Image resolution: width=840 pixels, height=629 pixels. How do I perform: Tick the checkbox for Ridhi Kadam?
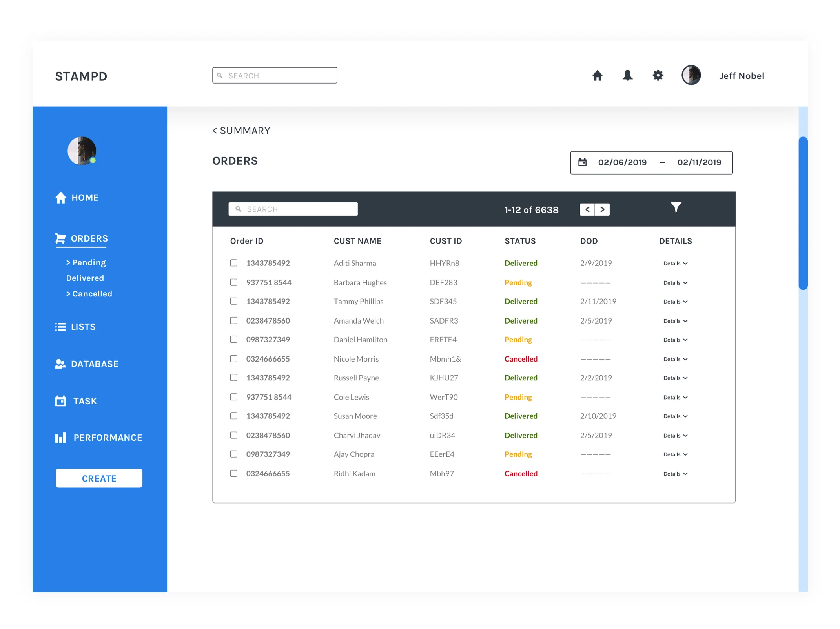[x=233, y=473]
